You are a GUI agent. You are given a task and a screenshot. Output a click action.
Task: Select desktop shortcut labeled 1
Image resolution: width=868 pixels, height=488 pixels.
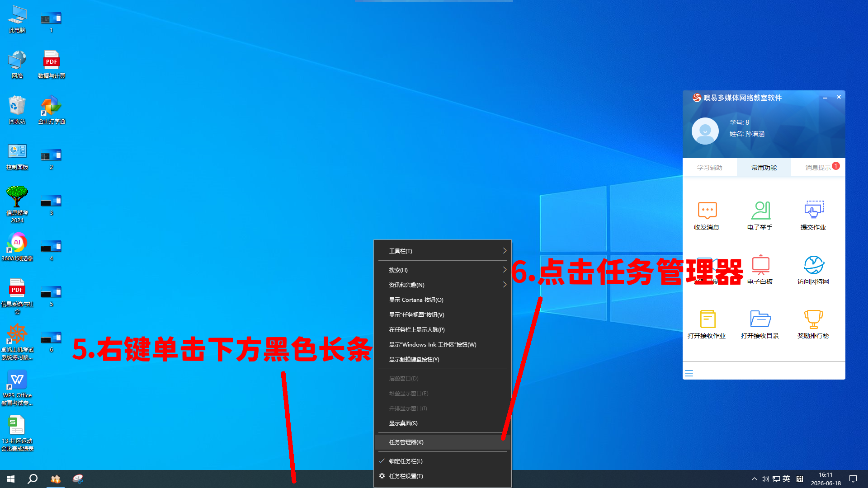[x=51, y=22]
